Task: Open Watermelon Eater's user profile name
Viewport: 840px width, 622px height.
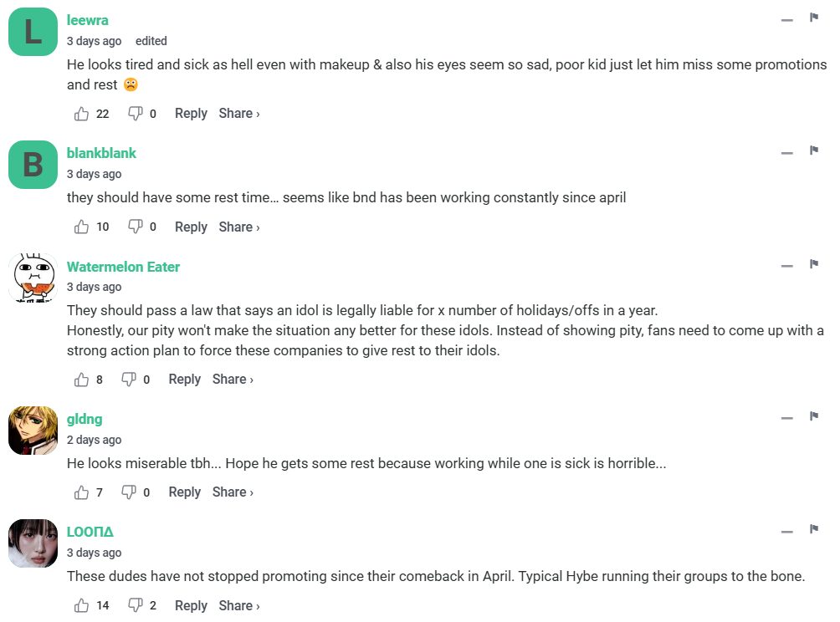Action: click(x=123, y=267)
